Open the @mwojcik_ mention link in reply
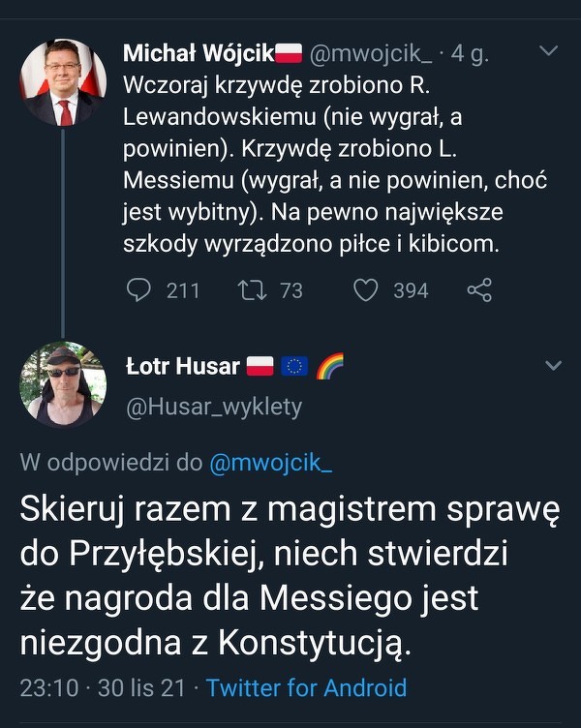This screenshot has height=728, width=581. coord(270,463)
